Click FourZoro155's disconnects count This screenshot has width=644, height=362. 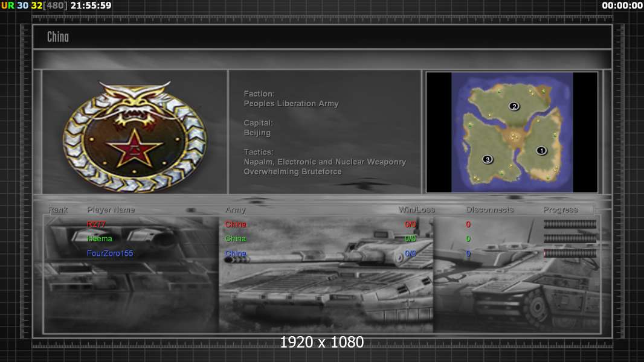pyautogui.click(x=468, y=253)
